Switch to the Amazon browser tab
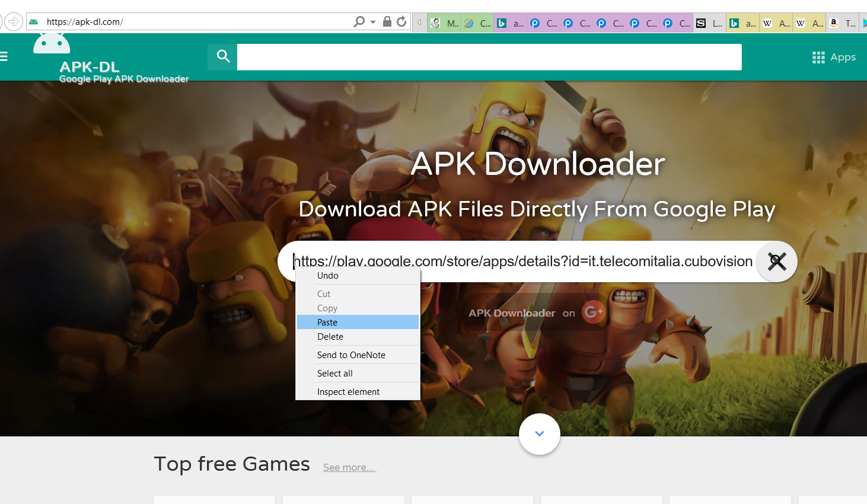 (x=842, y=23)
